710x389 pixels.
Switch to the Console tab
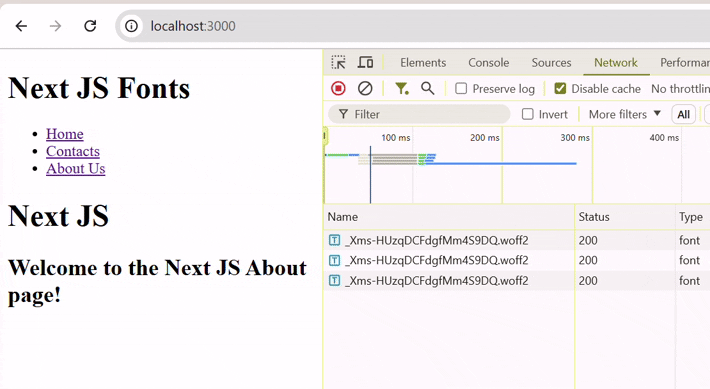489,62
